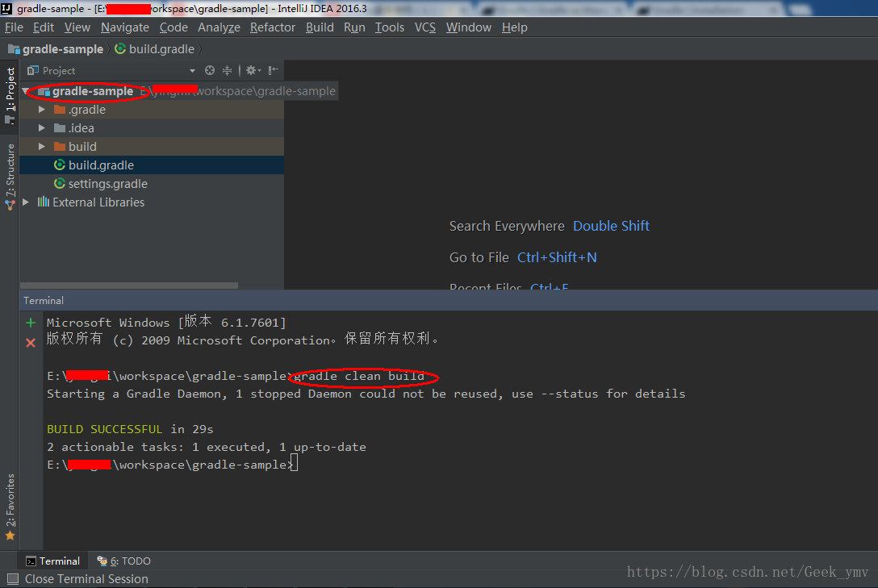Click the green plus new session icon

tap(31, 323)
